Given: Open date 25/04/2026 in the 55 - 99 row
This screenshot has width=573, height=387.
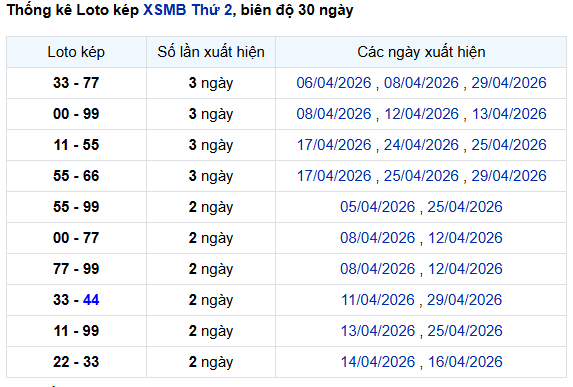Looking at the screenshot, I should [465, 207].
